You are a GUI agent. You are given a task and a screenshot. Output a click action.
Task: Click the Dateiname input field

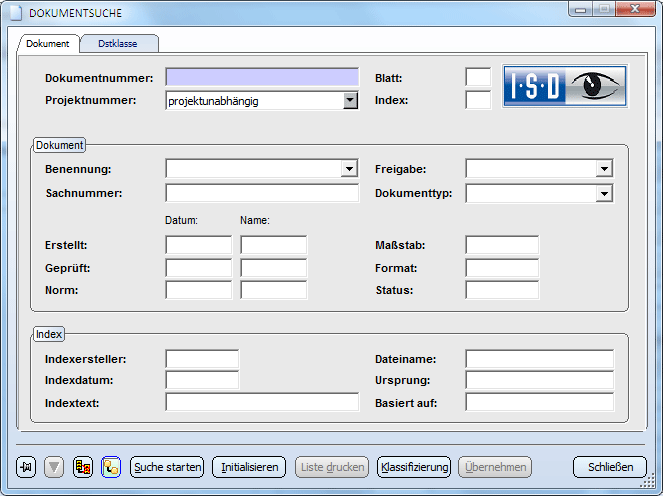[x=540, y=359]
